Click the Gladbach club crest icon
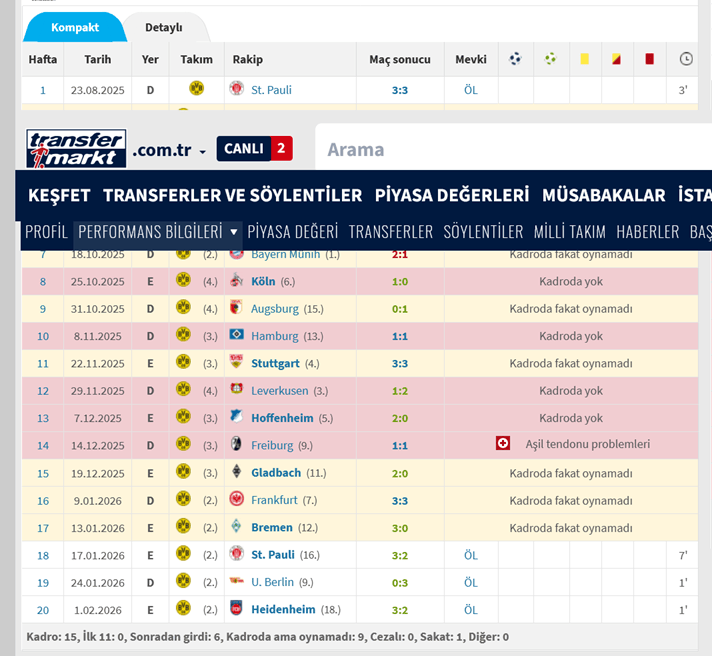 pyautogui.click(x=237, y=473)
